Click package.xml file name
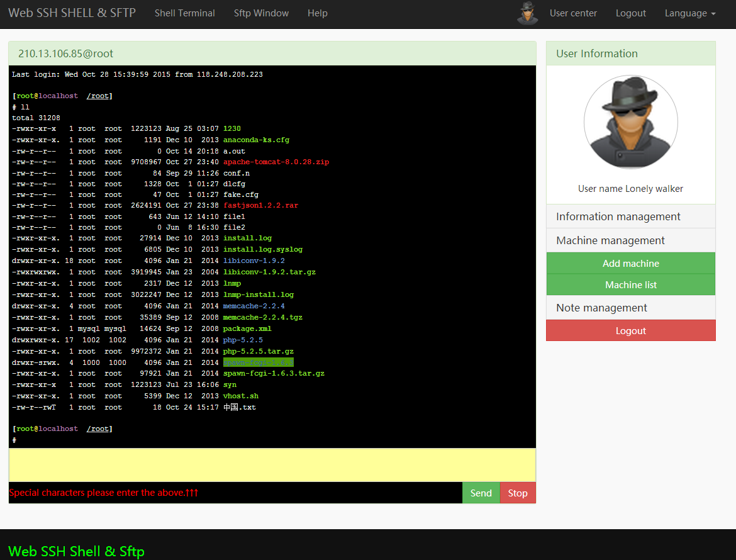The image size is (736, 560). click(x=247, y=328)
